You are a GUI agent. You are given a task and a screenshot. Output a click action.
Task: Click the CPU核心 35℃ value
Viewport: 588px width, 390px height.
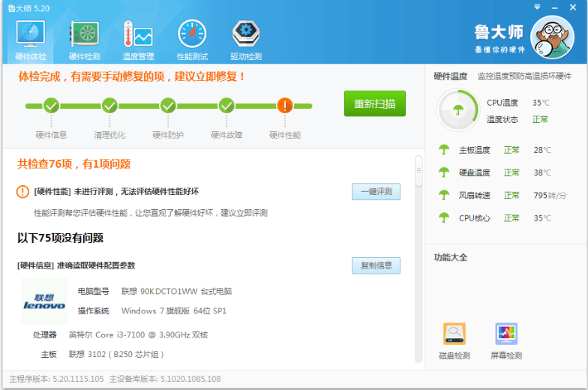tap(542, 217)
